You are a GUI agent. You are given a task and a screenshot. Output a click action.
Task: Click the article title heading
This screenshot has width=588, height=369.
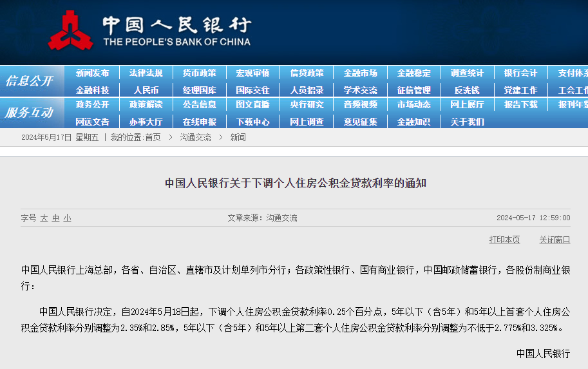[x=296, y=183]
